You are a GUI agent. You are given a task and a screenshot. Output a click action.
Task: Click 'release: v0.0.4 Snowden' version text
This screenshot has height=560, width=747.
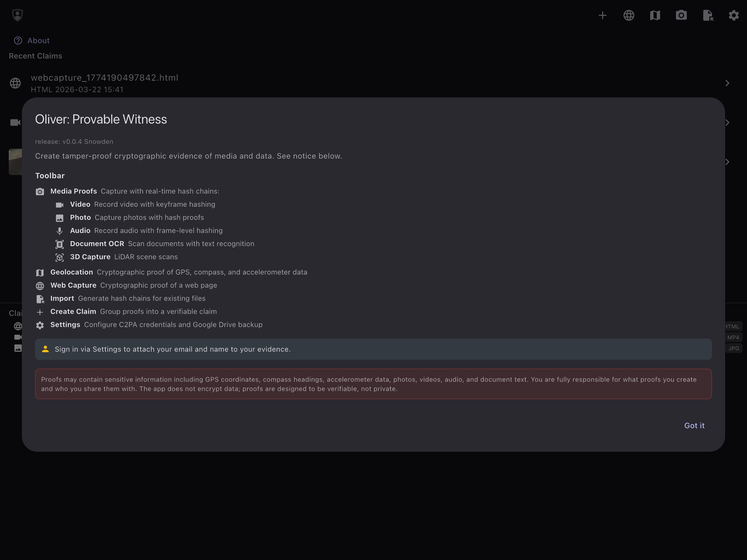coord(74,142)
